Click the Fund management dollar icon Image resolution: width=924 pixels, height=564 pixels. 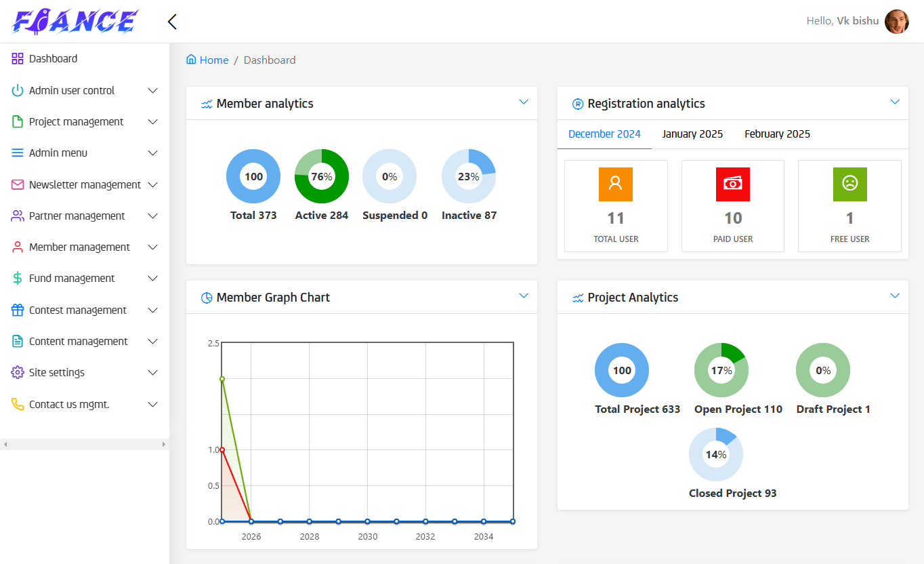[18, 279]
